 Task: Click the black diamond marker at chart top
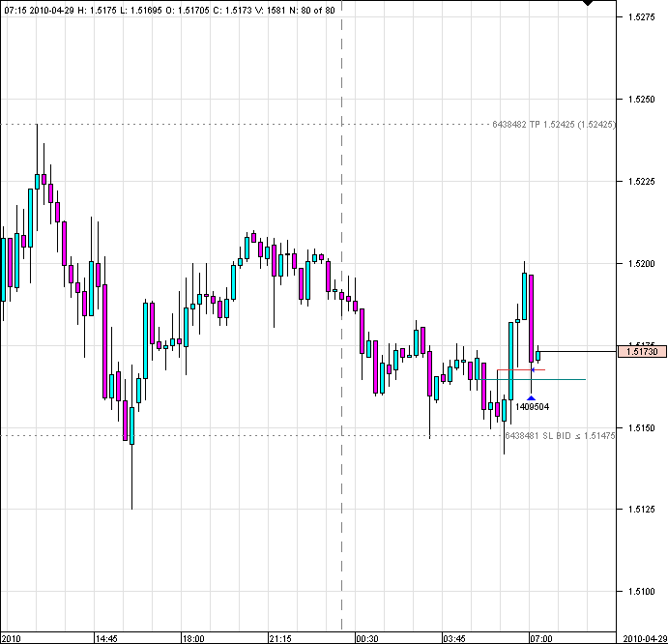click(588, 3)
